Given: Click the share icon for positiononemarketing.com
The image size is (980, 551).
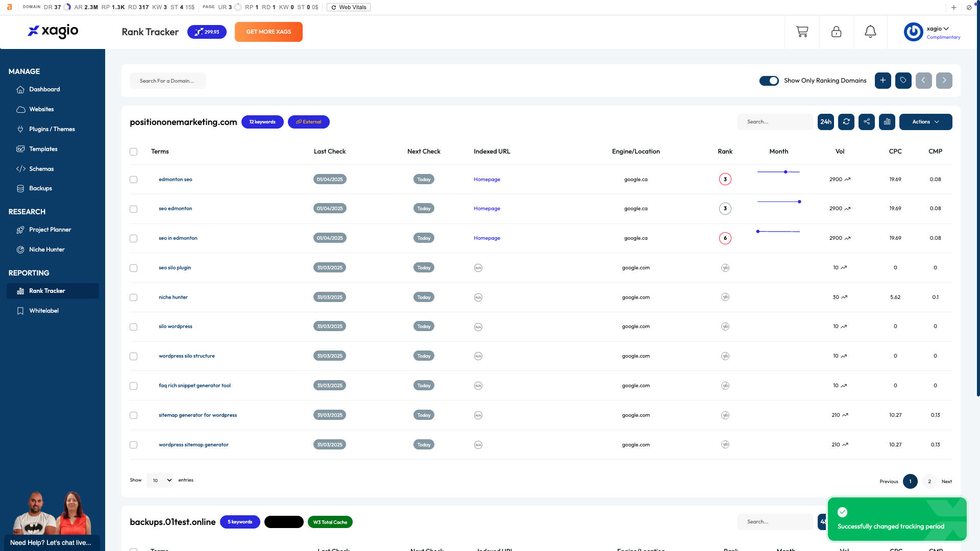Looking at the screenshot, I should pos(866,122).
